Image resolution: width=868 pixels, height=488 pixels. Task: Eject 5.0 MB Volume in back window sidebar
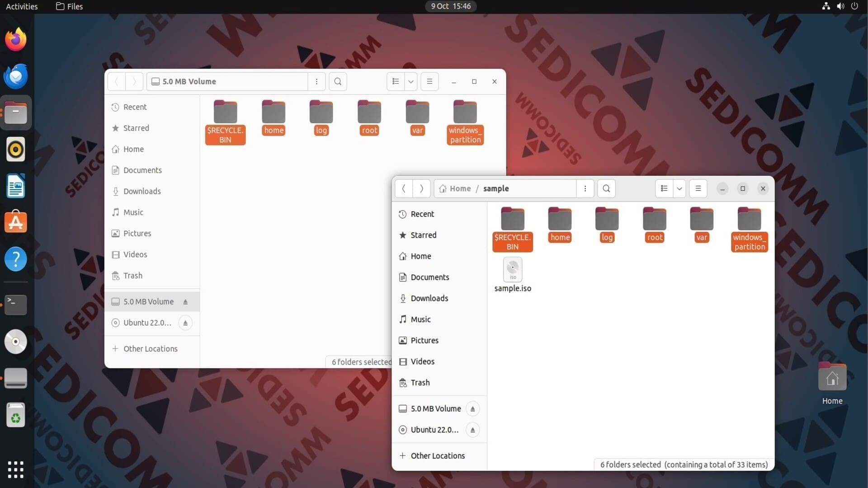coord(185,302)
